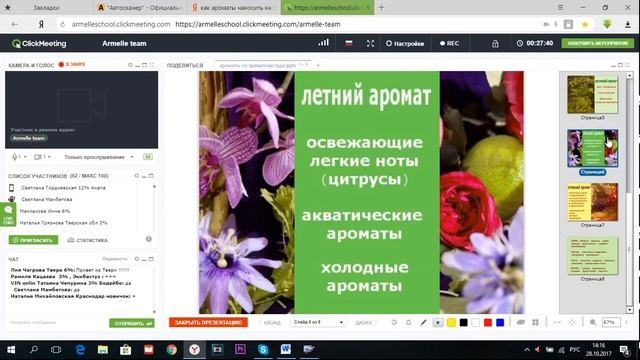
Task: Open Статистика statistics
Action: pyautogui.click(x=87, y=240)
